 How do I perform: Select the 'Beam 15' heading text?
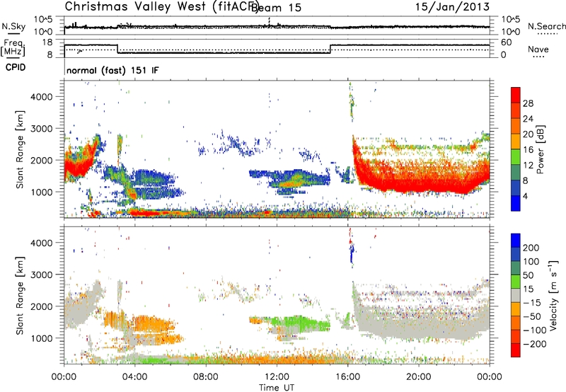pyautogui.click(x=276, y=8)
